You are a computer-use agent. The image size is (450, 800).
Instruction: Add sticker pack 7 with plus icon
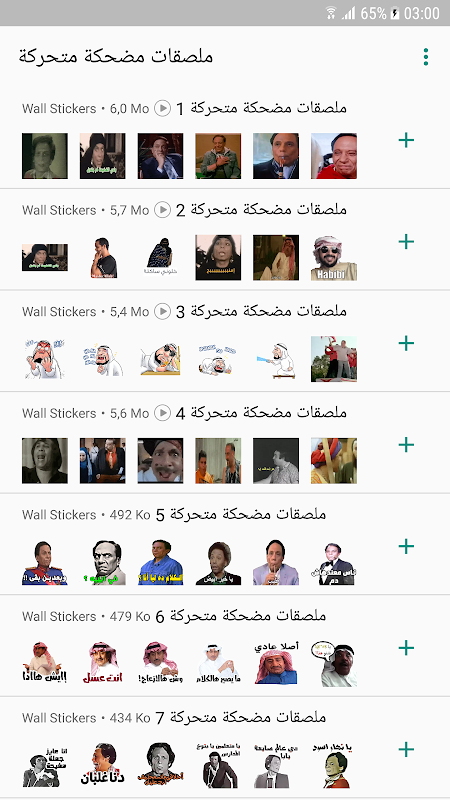(x=406, y=749)
